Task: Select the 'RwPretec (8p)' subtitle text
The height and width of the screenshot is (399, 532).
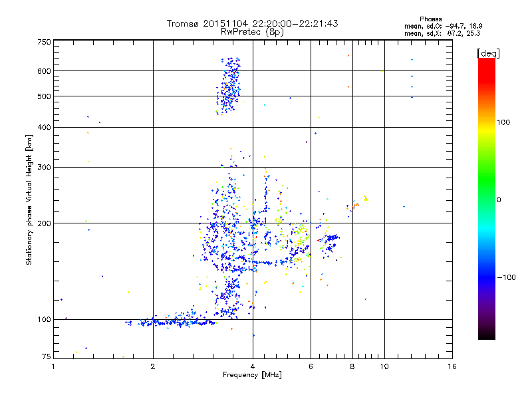Action: point(252,32)
